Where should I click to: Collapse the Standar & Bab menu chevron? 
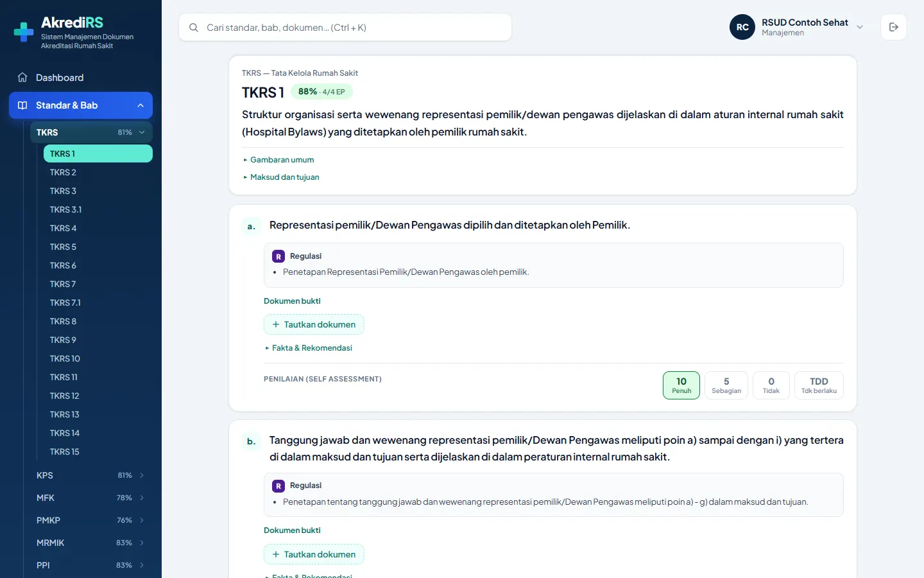click(x=141, y=105)
